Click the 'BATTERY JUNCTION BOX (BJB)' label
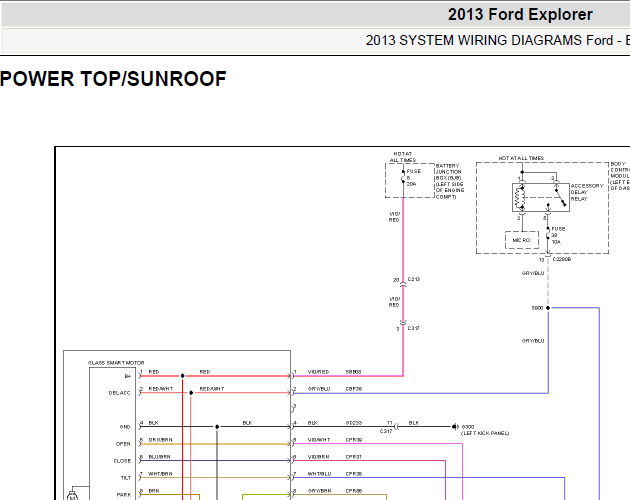Image resolution: width=630 pixels, height=500 pixels. point(450,181)
